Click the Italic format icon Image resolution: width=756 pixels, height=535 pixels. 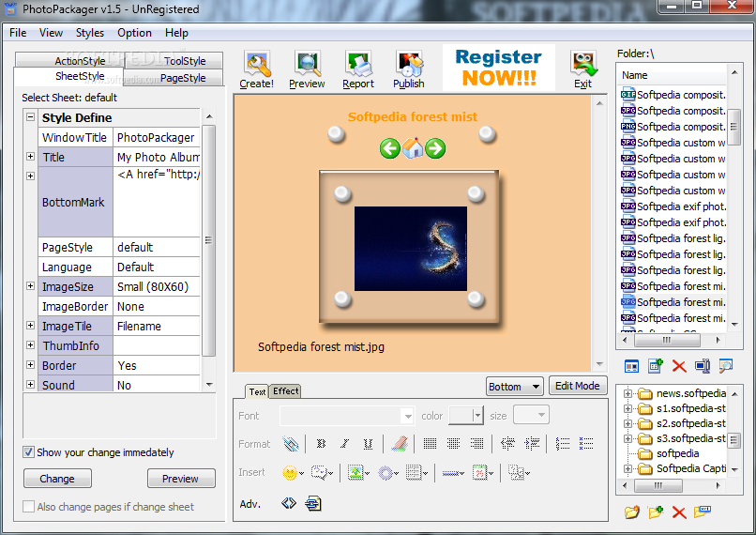344,443
